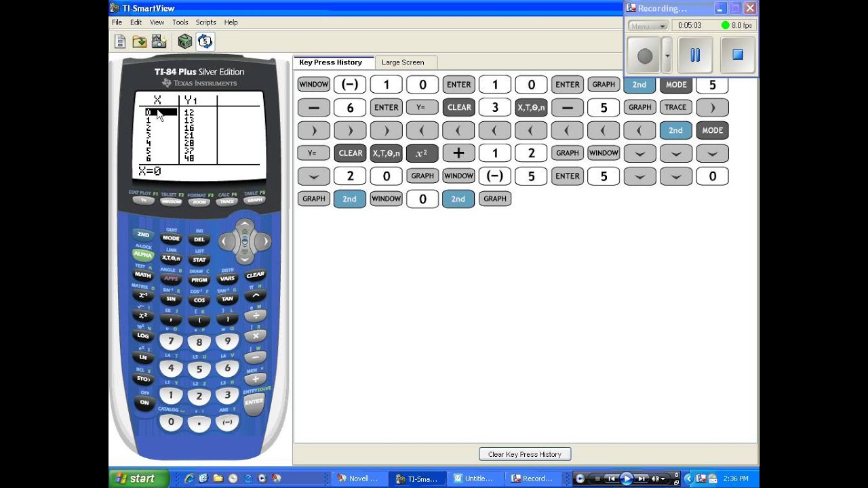This screenshot has height=488, width=868.
Task: Stop the screen recording
Action: point(738,56)
